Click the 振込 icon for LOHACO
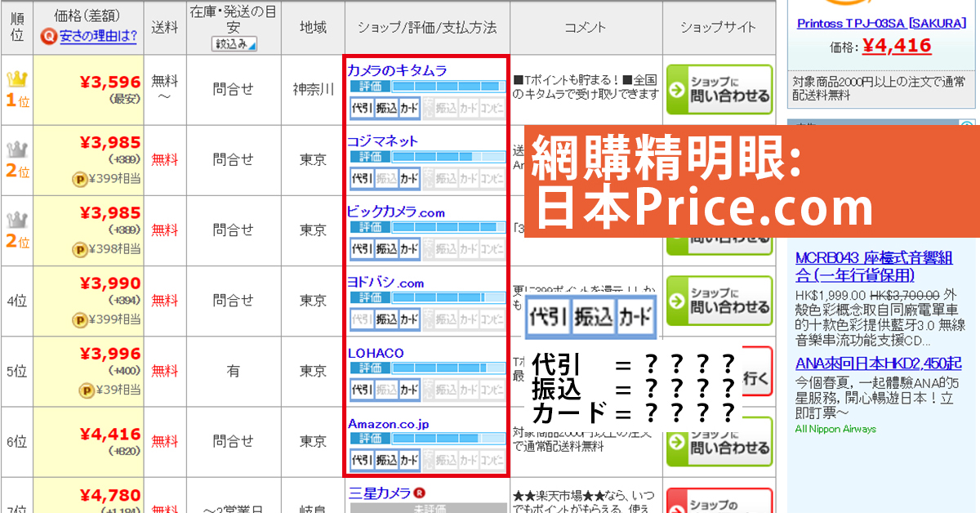The image size is (980, 513). 385,390
